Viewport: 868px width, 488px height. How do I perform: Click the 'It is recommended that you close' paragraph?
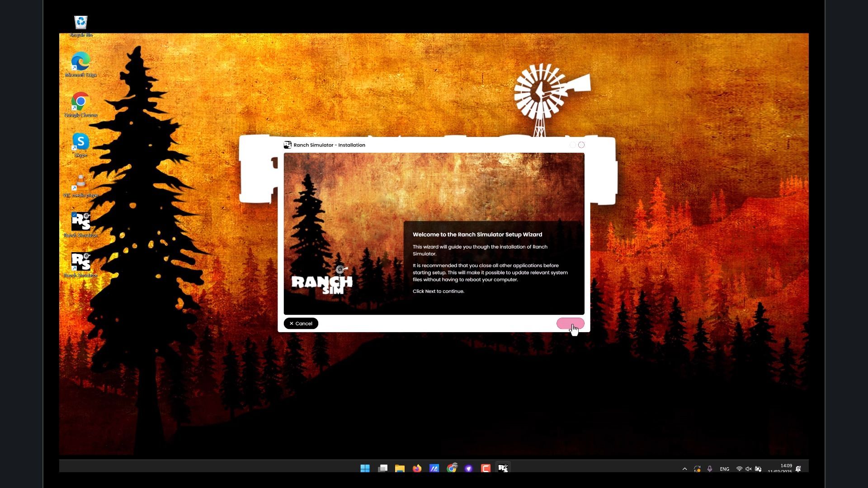click(490, 272)
